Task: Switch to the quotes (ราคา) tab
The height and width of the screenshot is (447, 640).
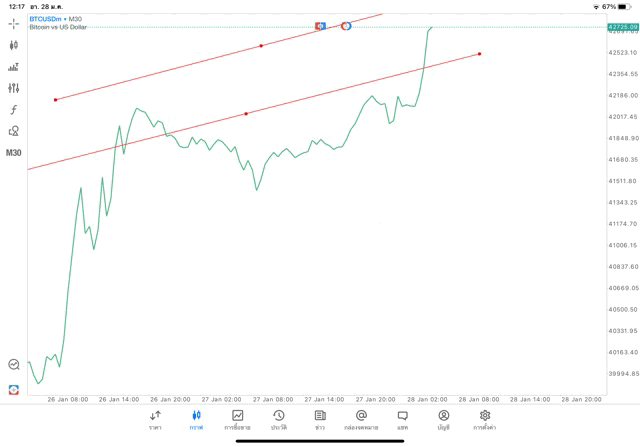Action: click(x=155, y=419)
